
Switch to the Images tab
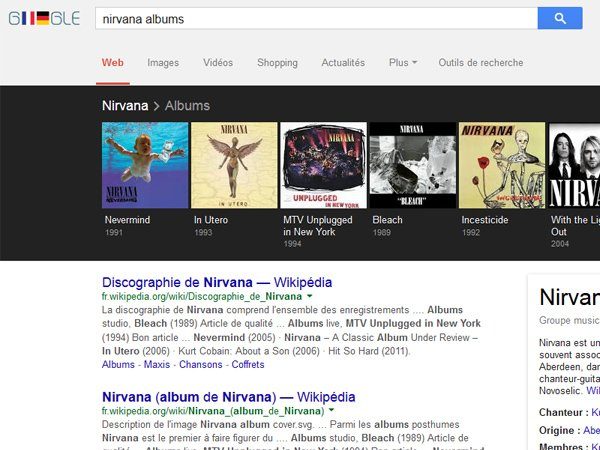[x=163, y=63]
